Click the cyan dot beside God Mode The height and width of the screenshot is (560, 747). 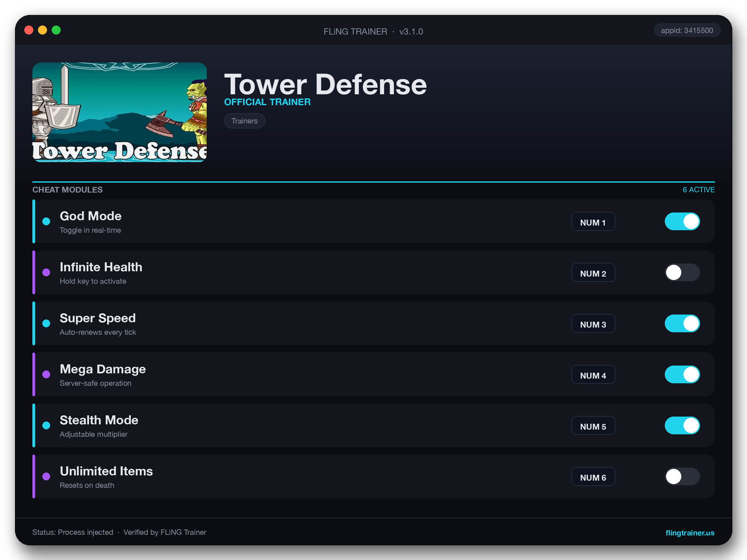coord(46,222)
